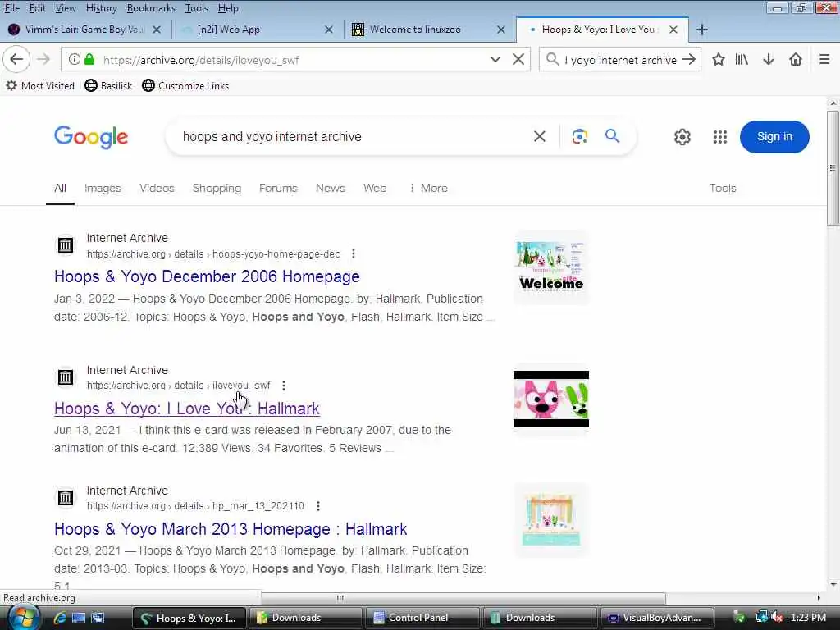This screenshot has height=630, width=840.
Task: Go to the home page icon
Action: (x=796, y=59)
